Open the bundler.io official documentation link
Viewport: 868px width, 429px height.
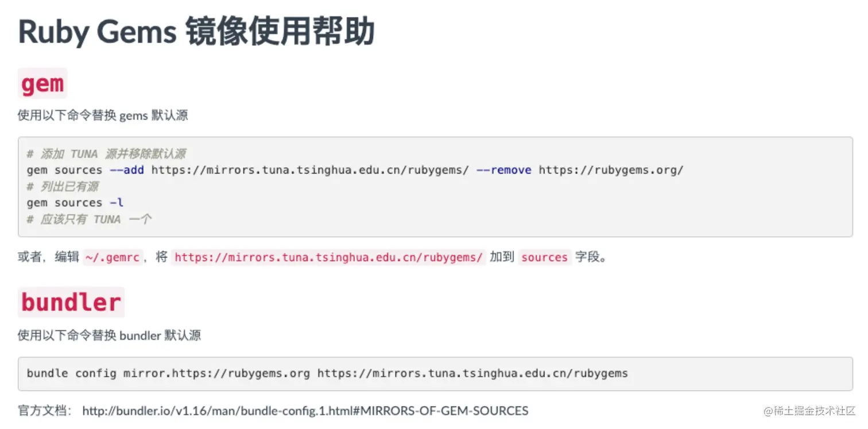305,411
